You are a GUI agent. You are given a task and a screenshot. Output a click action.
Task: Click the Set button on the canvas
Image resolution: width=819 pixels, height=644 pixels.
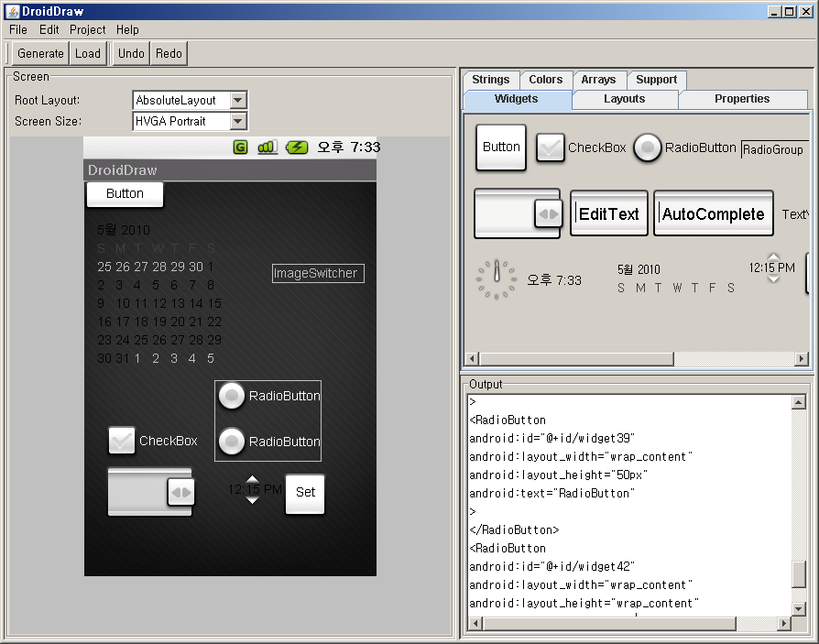[x=305, y=492]
